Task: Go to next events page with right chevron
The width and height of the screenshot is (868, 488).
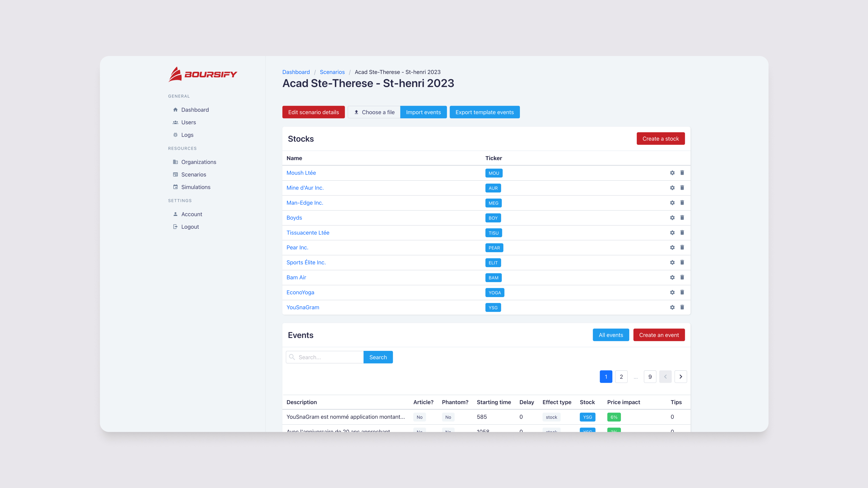Action: (x=681, y=377)
